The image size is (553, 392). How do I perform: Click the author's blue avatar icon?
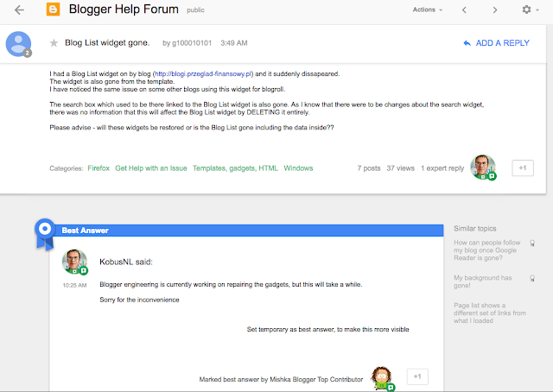coord(19,44)
